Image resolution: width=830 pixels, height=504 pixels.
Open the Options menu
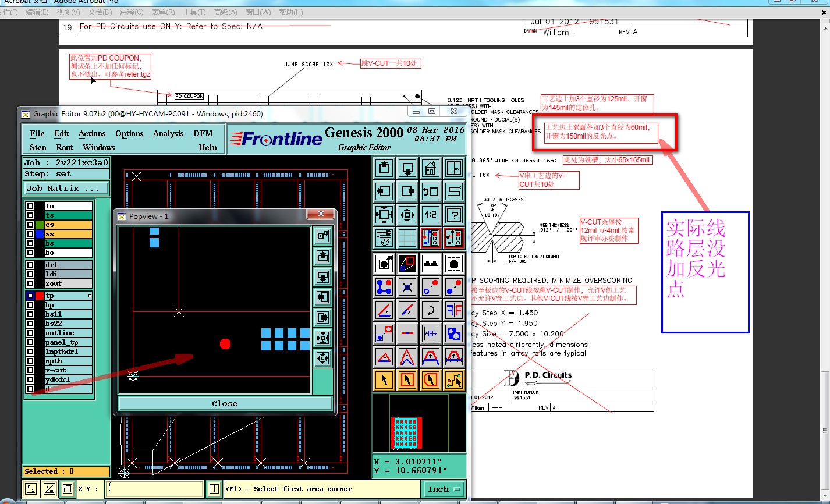[129, 133]
